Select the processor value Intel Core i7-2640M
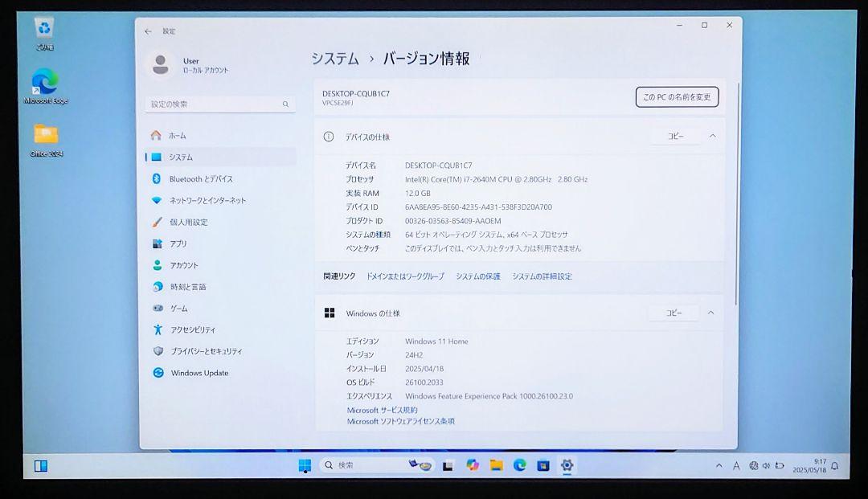The image size is (868, 499). [496, 179]
